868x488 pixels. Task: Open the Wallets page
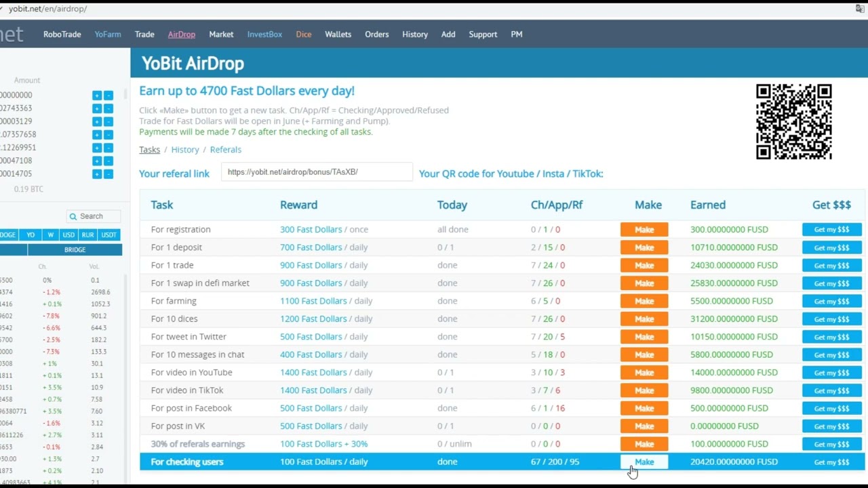[338, 34]
